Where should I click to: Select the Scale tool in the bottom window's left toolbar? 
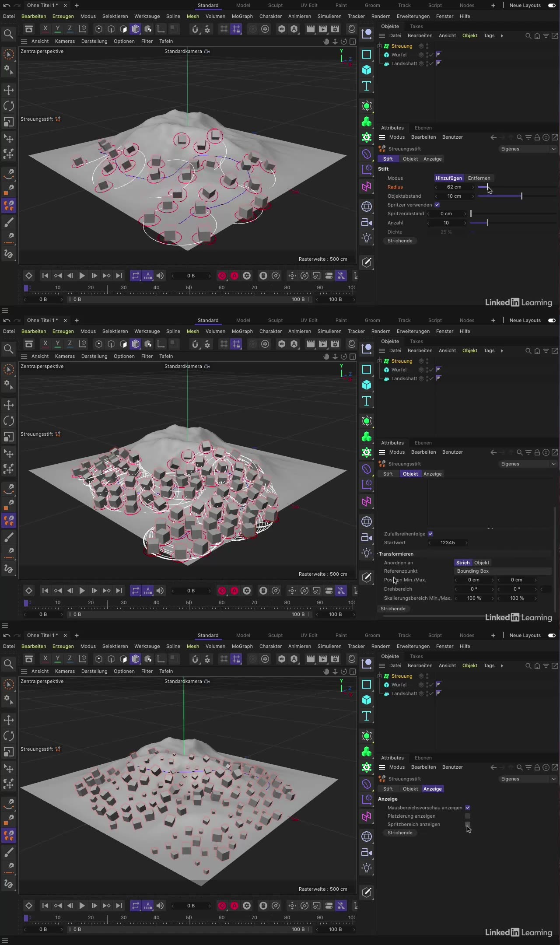click(9, 752)
